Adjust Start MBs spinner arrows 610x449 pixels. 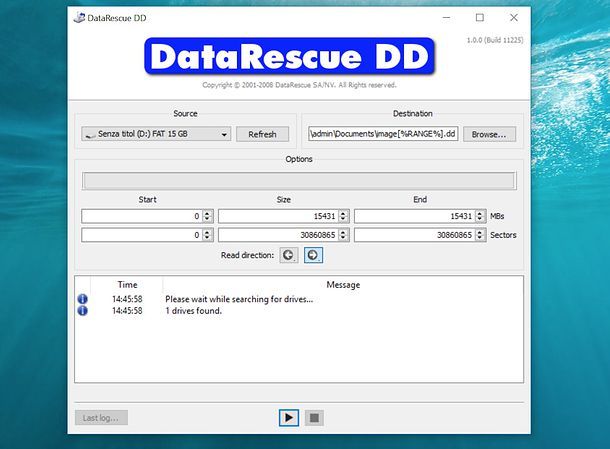(x=207, y=216)
